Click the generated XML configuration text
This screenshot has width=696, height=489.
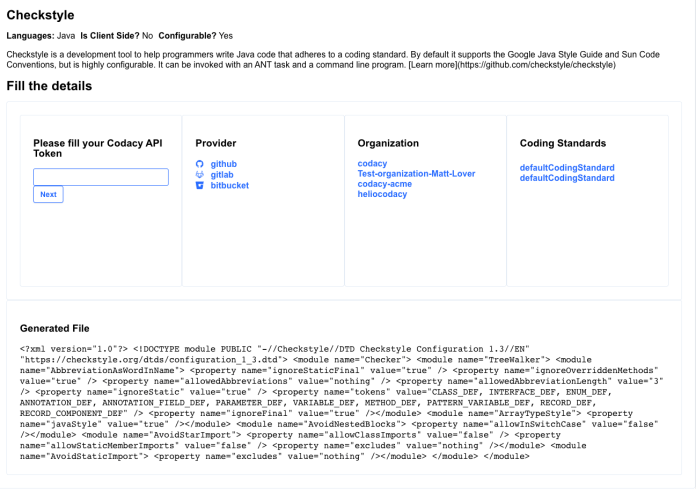pos(342,402)
